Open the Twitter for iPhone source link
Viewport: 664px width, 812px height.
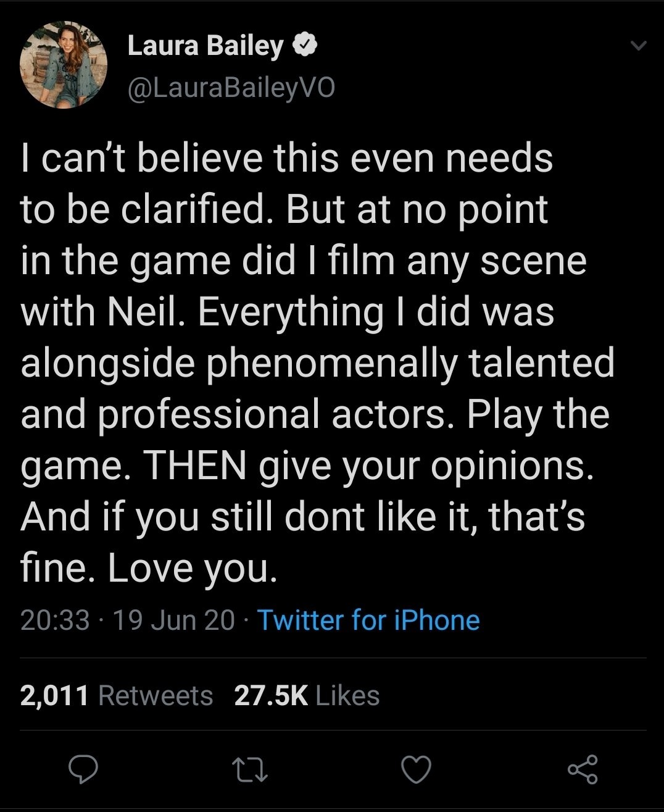368,619
